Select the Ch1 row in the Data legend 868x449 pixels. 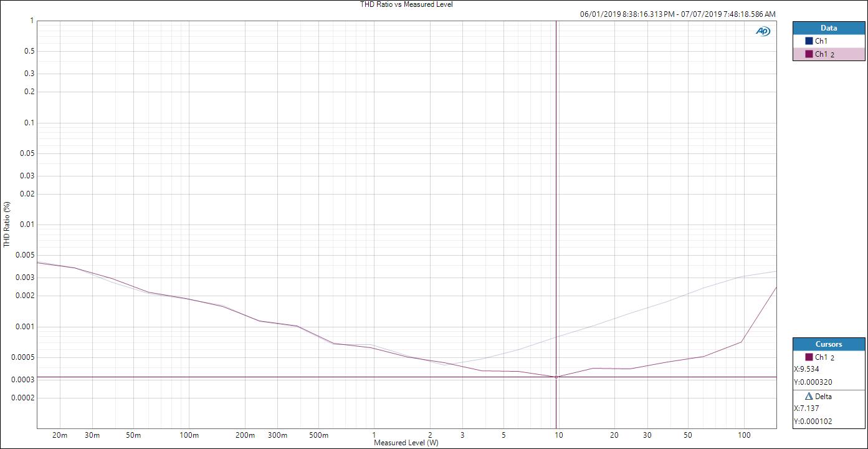click(829, 41)
